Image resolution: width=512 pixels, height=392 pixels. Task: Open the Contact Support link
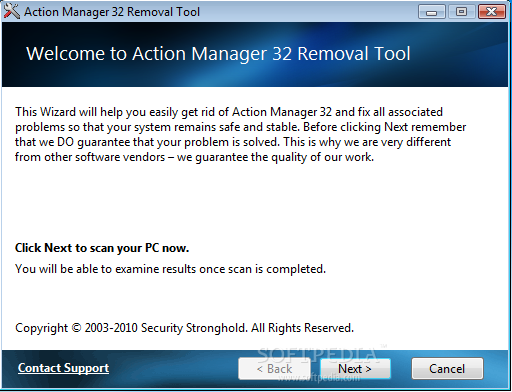point(63,368)
